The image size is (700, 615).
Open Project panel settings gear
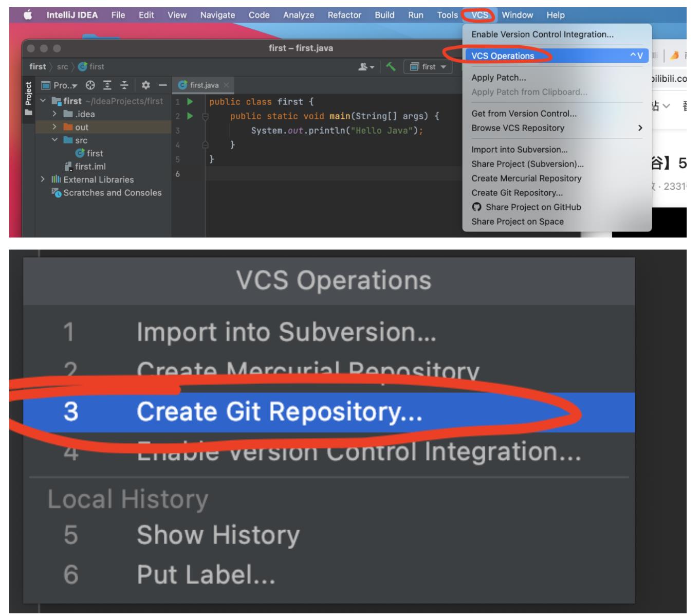pos(145,85)
